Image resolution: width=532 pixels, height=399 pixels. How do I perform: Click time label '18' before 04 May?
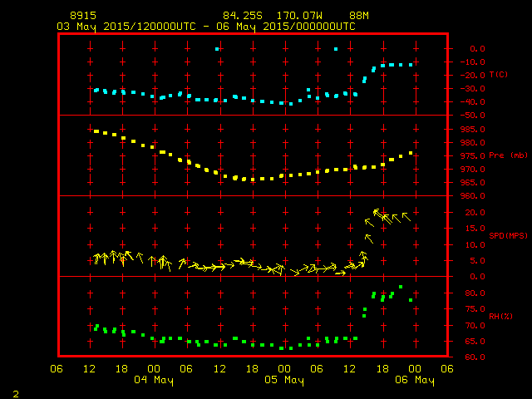click(121, 369)
